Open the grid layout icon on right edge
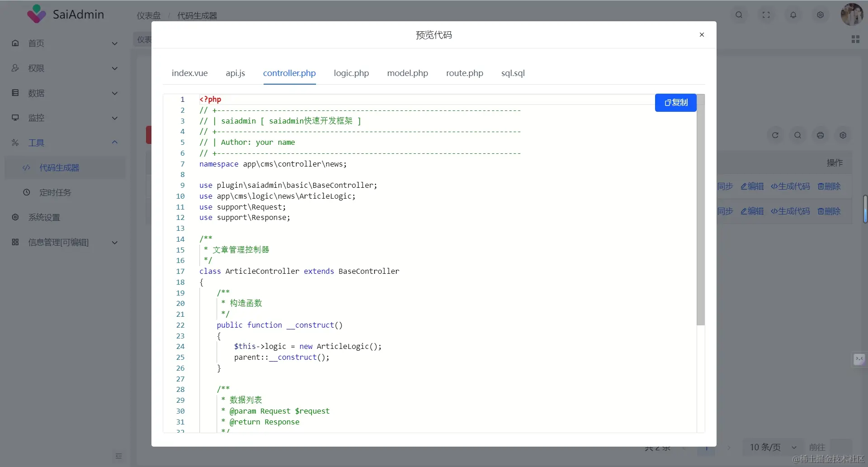Viewport: 868px width, 467px height. click(x=855, y=39)
